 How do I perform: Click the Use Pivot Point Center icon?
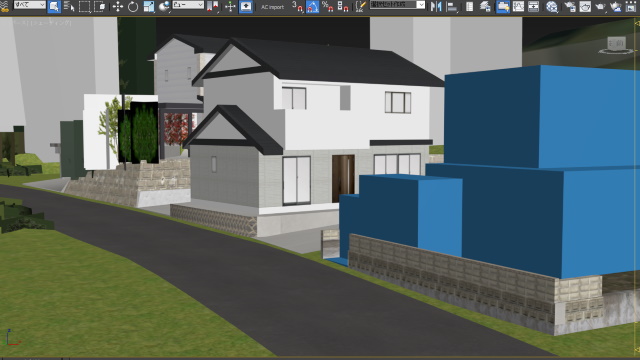[x=213, y=7]
